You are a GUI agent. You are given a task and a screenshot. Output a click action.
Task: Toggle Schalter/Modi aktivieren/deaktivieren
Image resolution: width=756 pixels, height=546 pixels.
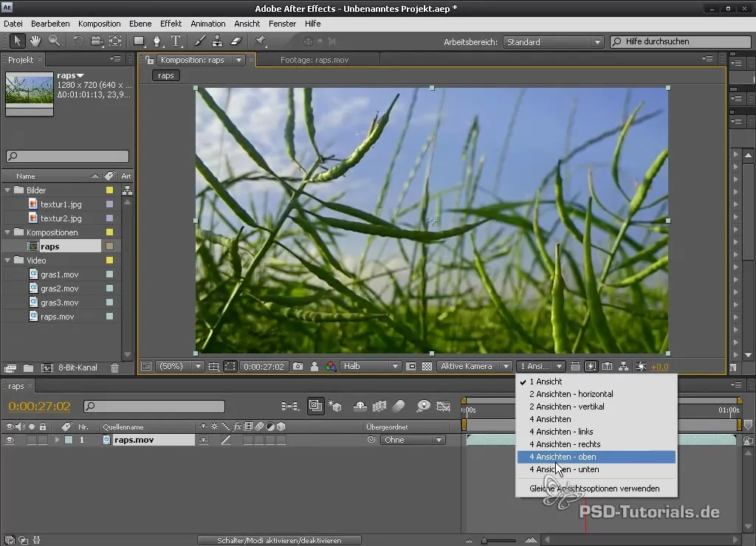click(279, 540)
